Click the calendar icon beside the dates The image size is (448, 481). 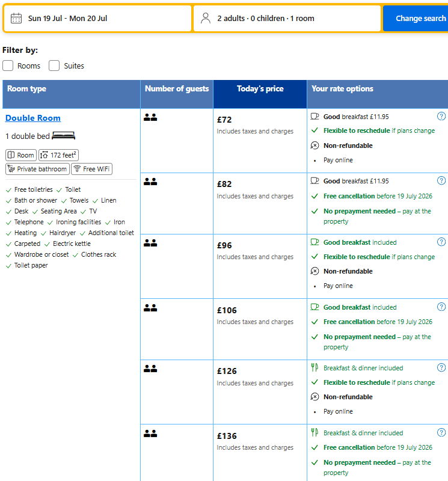(x=16, y=19)
